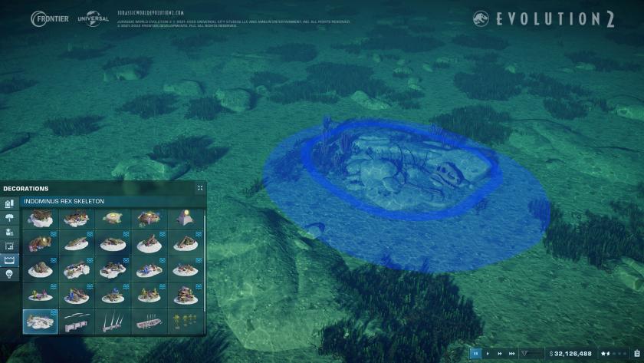Open the clipboard objectives icon
The height and width of the screenshot is (363, 644).
point(637,353)
